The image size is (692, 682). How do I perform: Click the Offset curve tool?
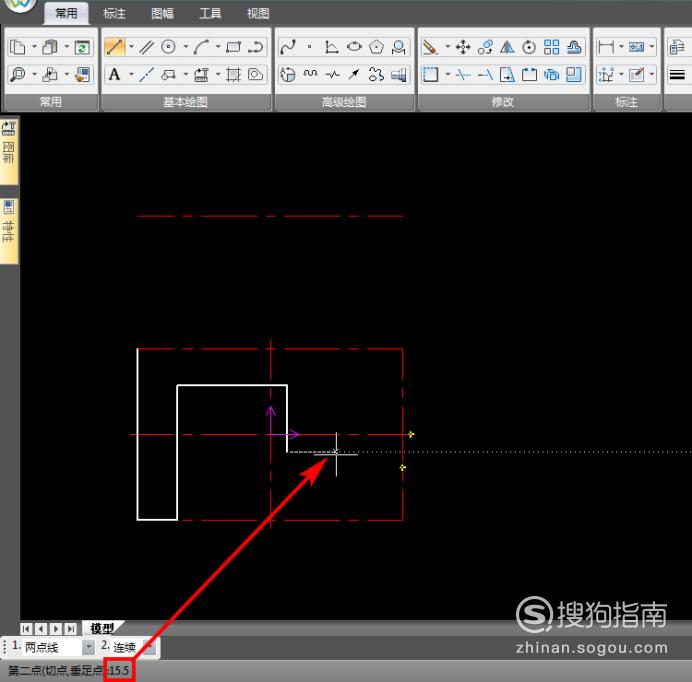574,47
